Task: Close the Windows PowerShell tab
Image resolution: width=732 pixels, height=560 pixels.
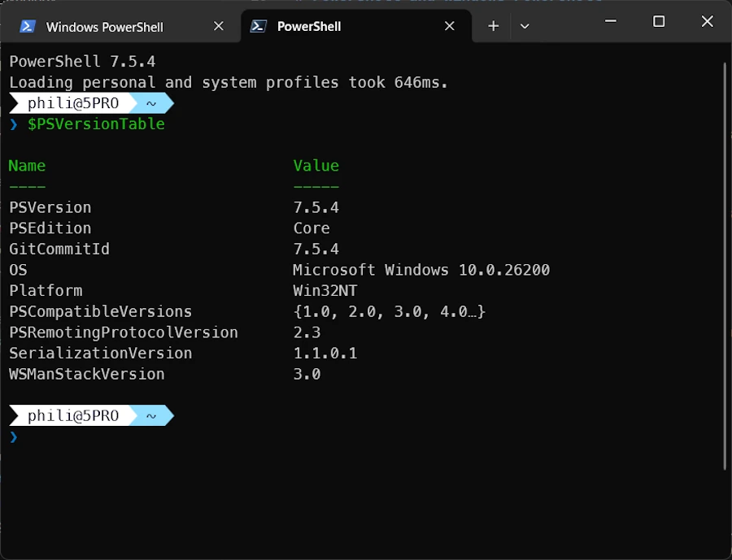Action: tap(218, 26)
